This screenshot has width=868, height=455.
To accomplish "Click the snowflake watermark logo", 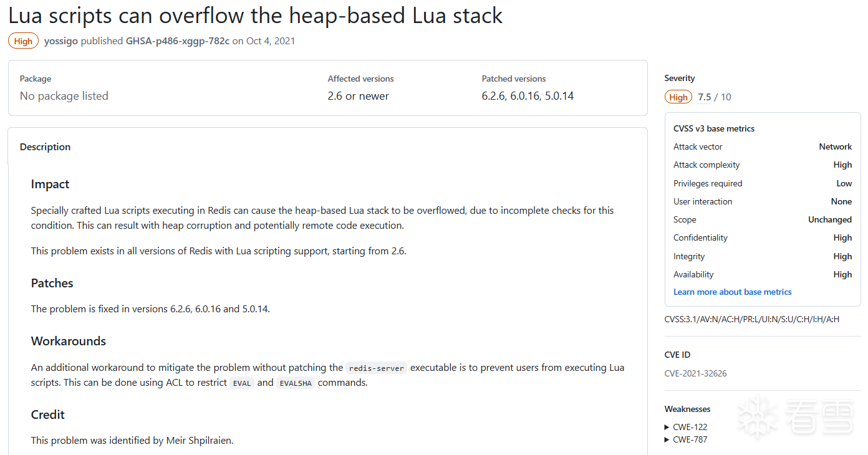I will 758,416.
